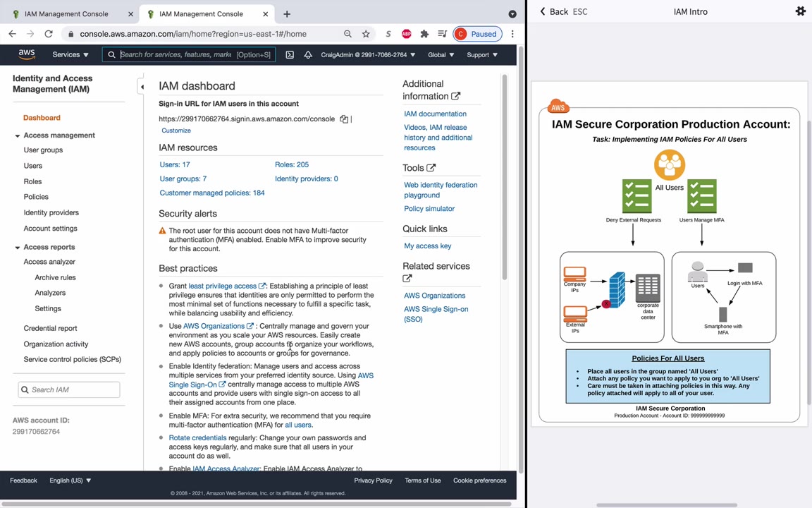Screen dimensions: 812x508
Task: Click the Chrome address bar URL
Action: (192, 34)
